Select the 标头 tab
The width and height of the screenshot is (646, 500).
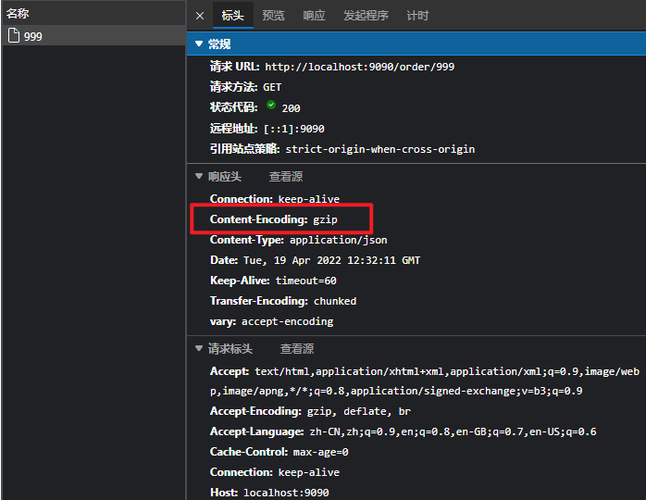pos(233,16)
